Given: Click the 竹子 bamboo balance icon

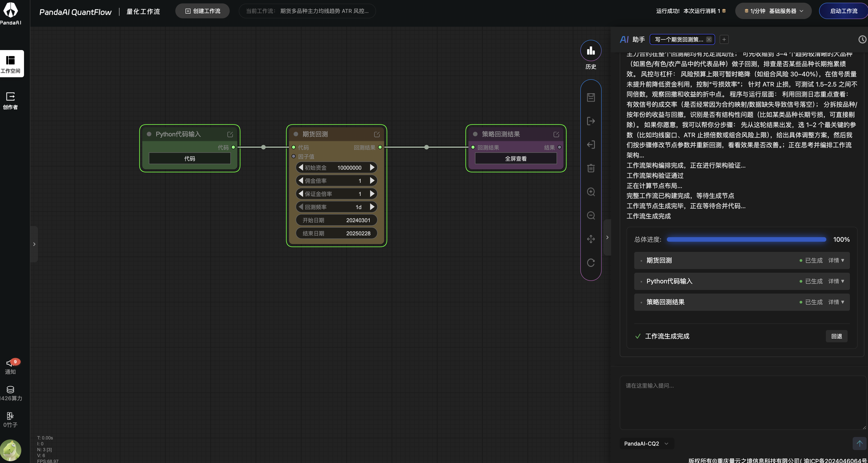Looking at the screenshot, I should point(10,416).
